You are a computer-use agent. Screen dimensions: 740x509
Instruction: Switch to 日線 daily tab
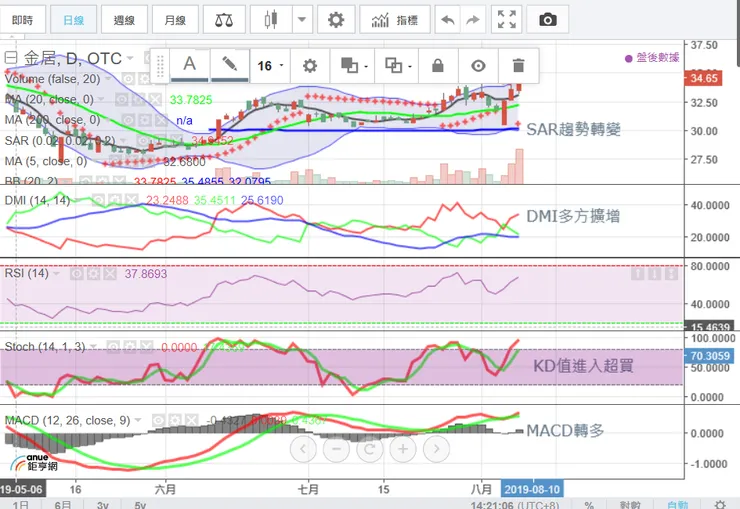click(x=73, y=20)
